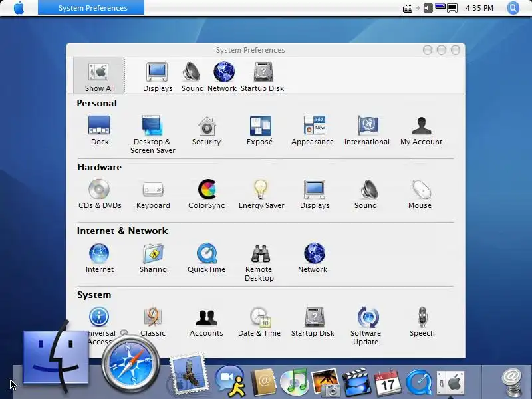
Task: Open the Dock preference pane
Action: click(99, 130)
